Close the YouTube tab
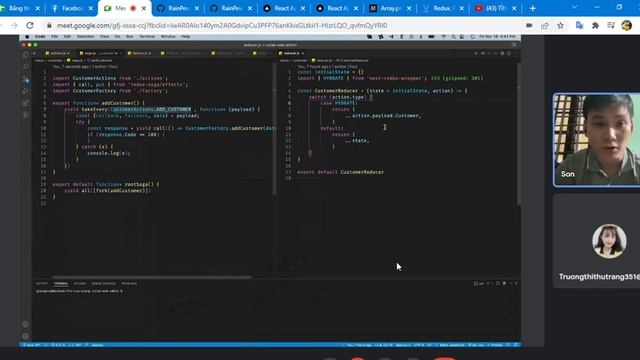The image size is (640, 360). (x=514, y=8)
